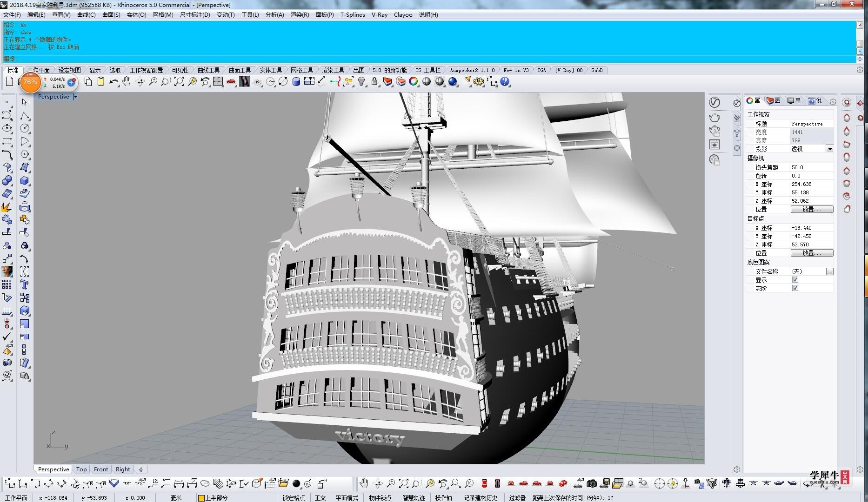Screen dimensions: 868x502
Task: Toggle 锁定格点 grid snap in status bar
Action: 294,498
